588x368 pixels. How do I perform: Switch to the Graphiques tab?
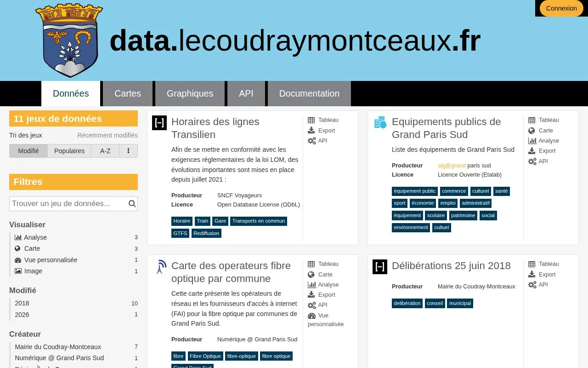click(x=190, y=93)
